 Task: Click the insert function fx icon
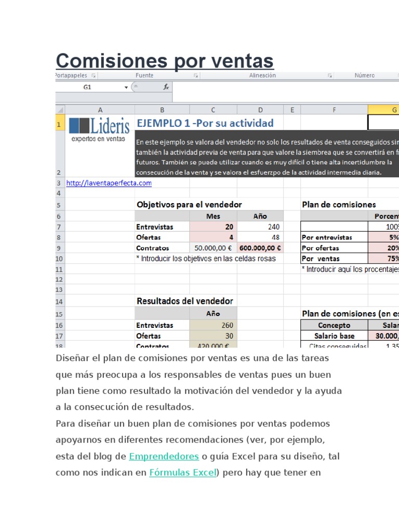click(166, 87)
